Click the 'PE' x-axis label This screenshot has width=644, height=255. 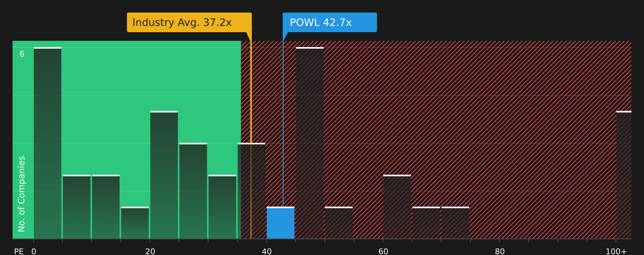click(x=19, y=251)
